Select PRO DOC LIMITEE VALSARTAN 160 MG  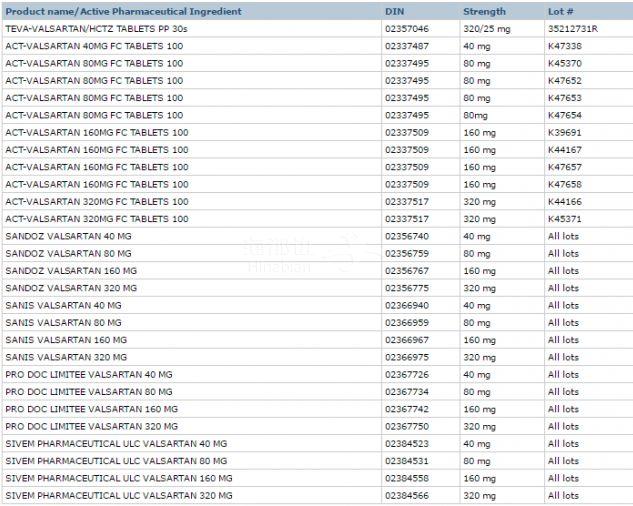click(92, 409)
